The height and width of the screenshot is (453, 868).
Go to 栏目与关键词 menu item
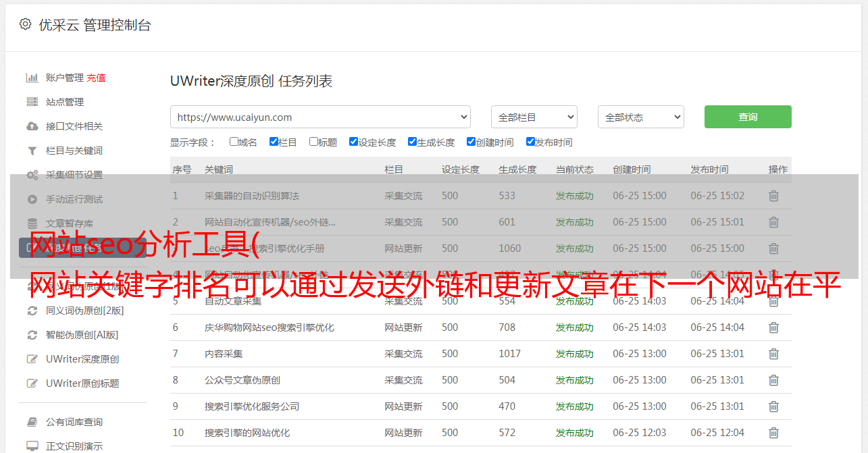74,151
